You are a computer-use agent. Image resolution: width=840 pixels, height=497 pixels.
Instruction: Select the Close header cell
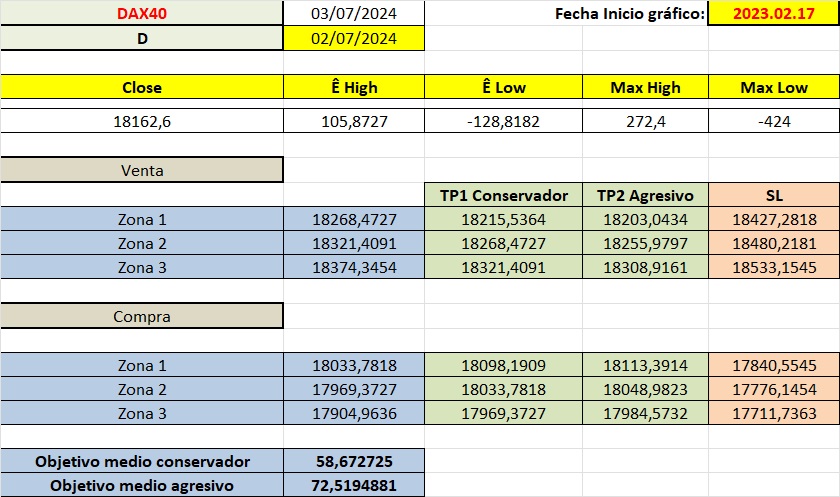pos(141,87)
